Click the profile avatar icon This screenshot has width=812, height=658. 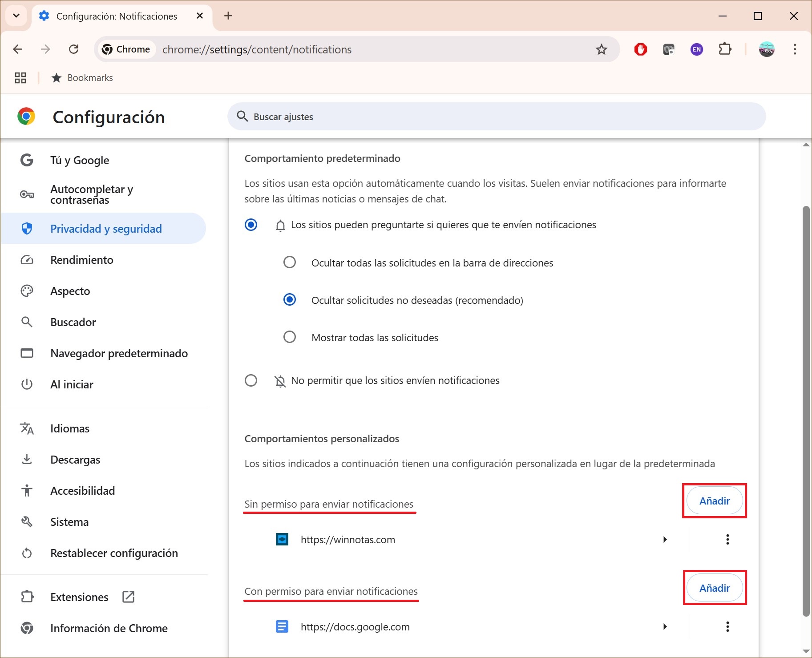(x=766, y=49)
